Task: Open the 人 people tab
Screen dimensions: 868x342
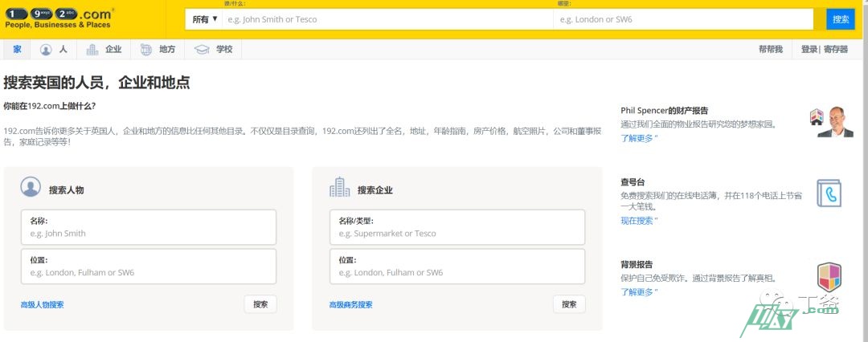Action: click(54, 49)
